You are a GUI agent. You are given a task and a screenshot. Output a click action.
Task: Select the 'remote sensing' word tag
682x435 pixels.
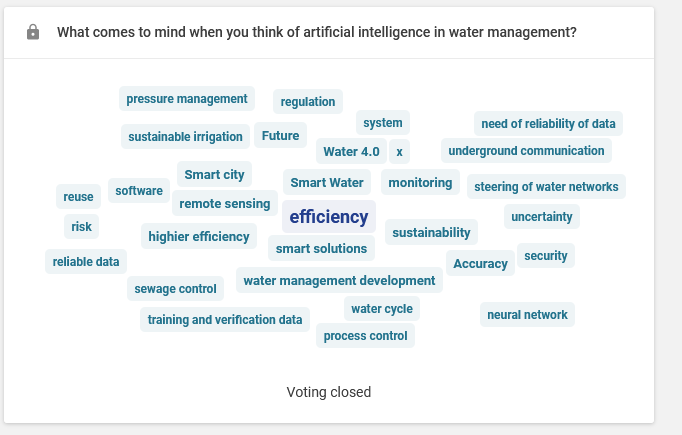pos(225,204)
